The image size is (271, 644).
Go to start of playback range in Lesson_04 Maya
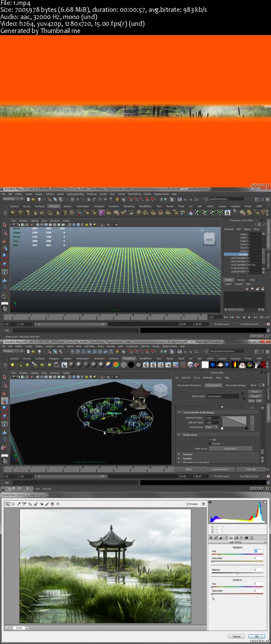226,317
